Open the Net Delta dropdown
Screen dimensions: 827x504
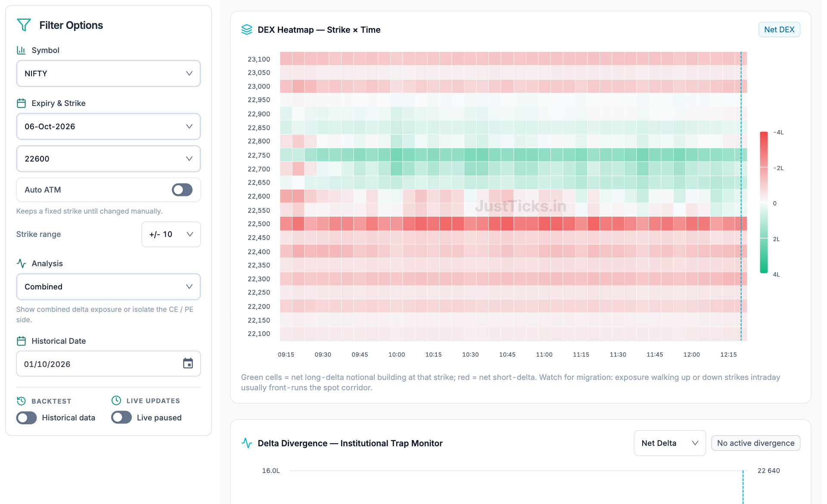670,443
